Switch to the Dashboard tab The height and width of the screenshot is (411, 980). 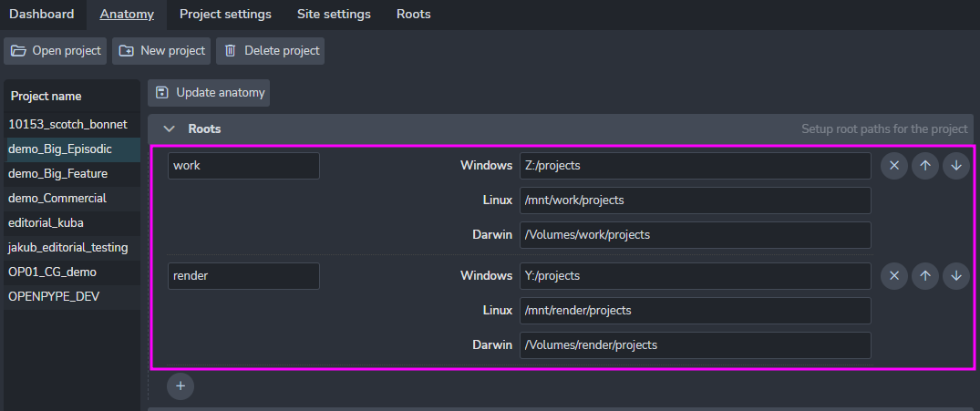[x=42, y=15]
